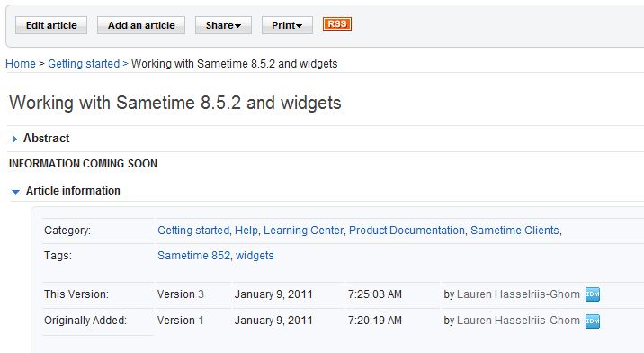Click Version 1 in Originally Added row
This screenshot has height=353, width=644.
point(181,321)
